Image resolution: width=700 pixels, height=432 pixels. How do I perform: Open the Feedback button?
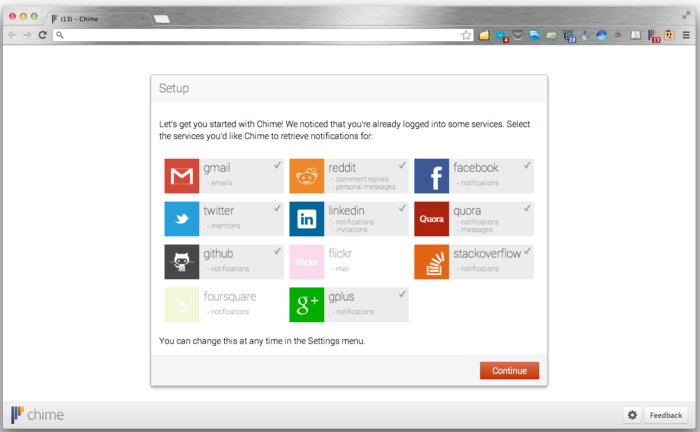[666, 415]
